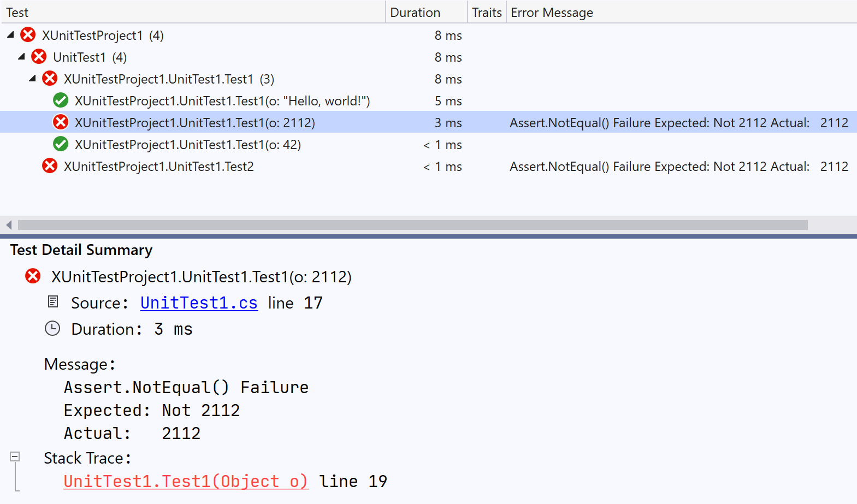Click passed icon for Test1(o: 42) row
Viewport: 857px width, 504px height.
[61, 144]
